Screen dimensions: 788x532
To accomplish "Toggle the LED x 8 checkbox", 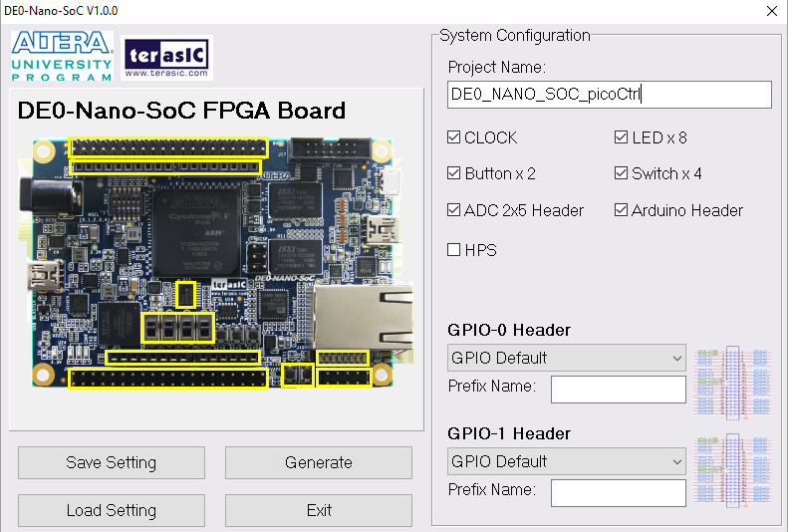I will pos(622,137).
